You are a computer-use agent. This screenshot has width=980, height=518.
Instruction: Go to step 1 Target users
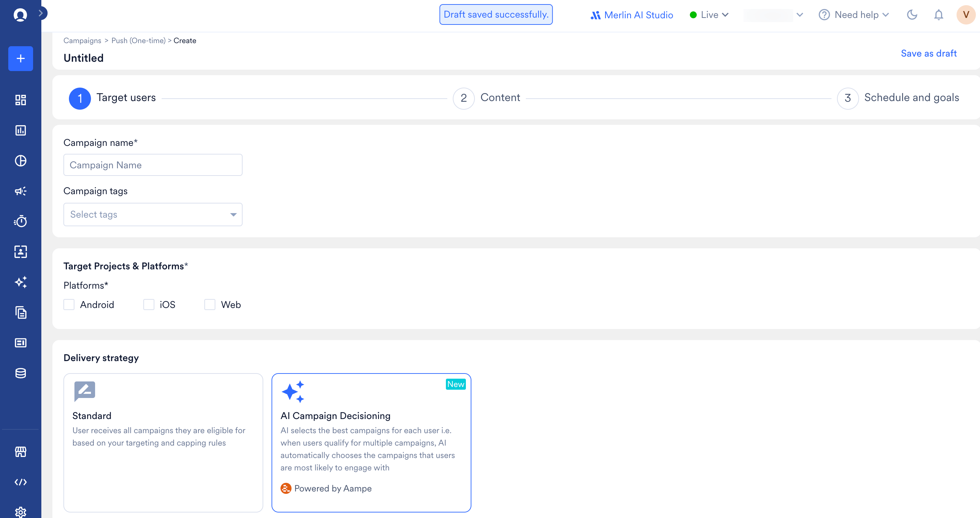112,98
